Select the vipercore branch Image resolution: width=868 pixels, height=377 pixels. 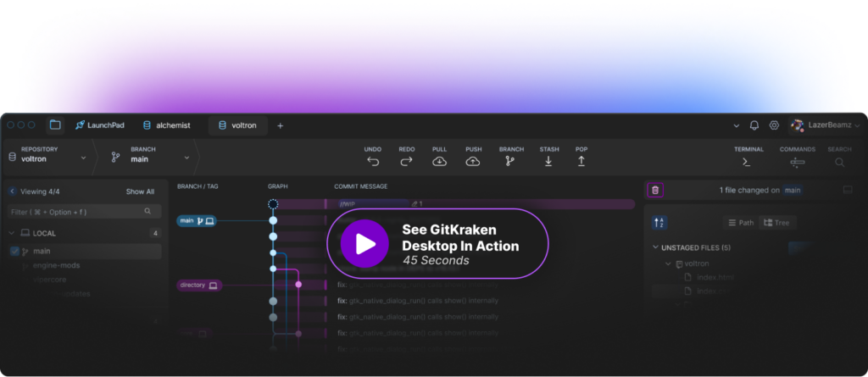coord(49,280)
